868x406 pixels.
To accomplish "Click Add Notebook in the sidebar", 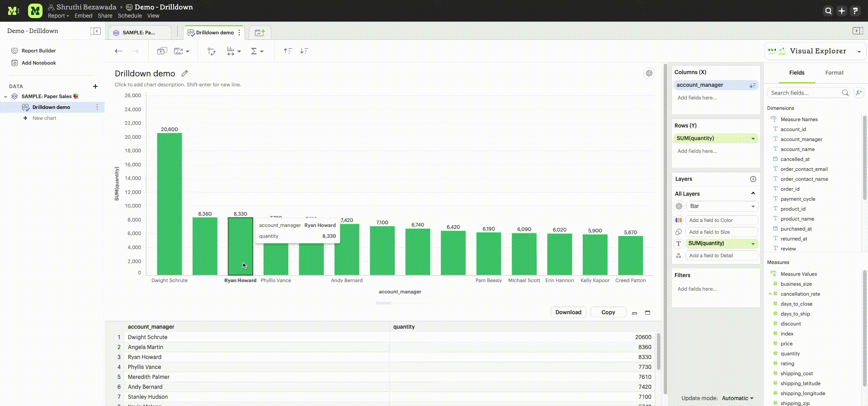I will [x=38, y=63].
